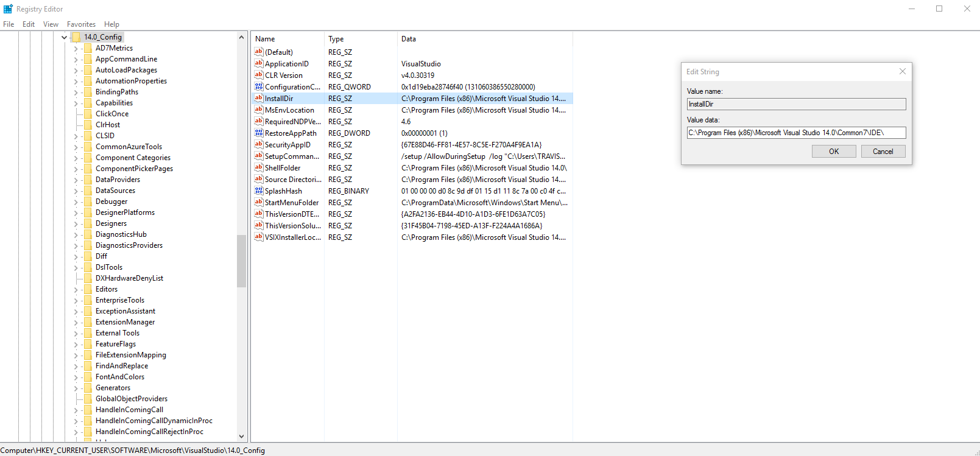Click the FontAndColors folder icon
This screenshot has height=456, width=980.
point(88,377)
